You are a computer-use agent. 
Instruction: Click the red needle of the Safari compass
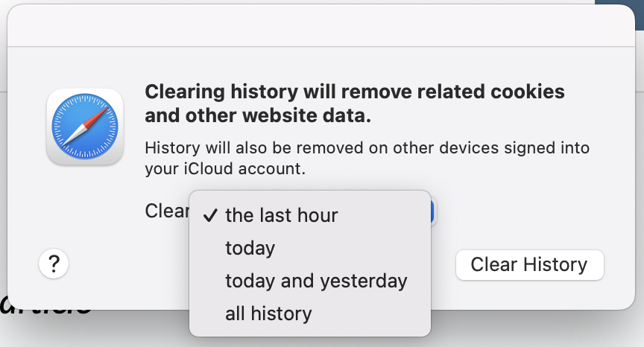click(x=98, y=116)
